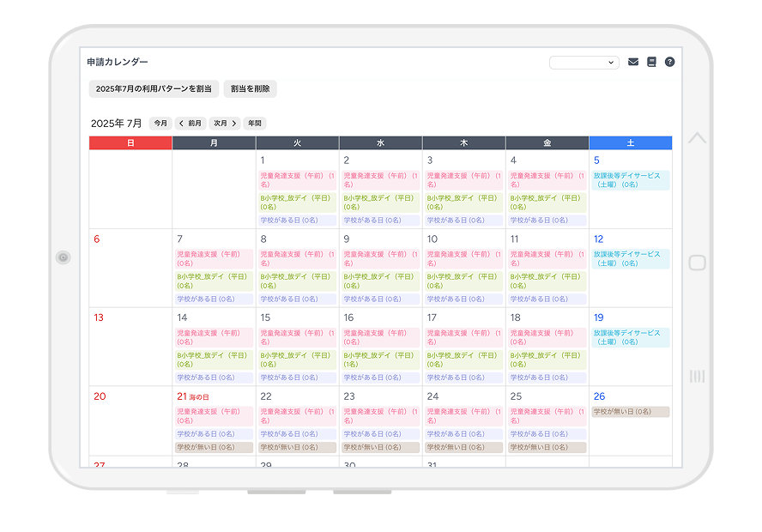The width and height of the screenshot is (762, 532).
Task: Go to previous month with 前月
Action: (190, 124)
